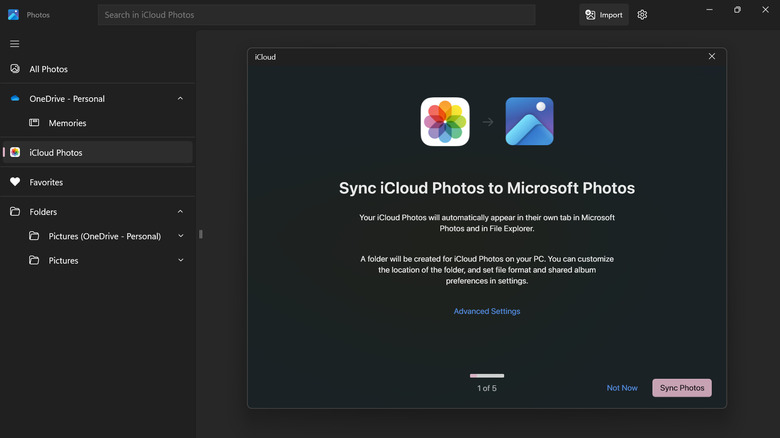Collapse the OneDrive - Personal section

180,99
